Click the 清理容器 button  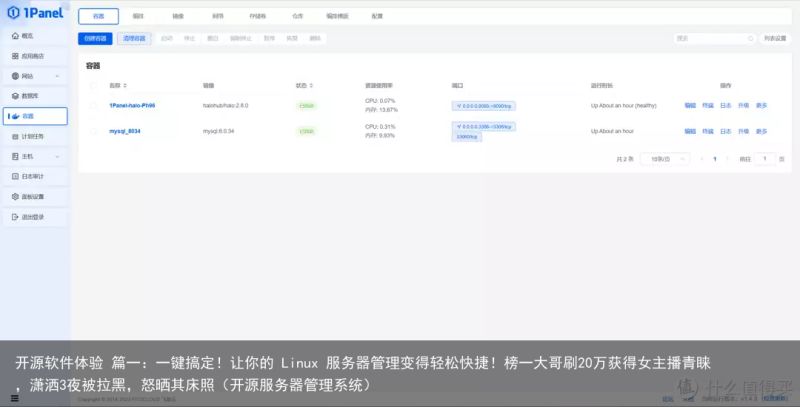click(x=134, y=38)
